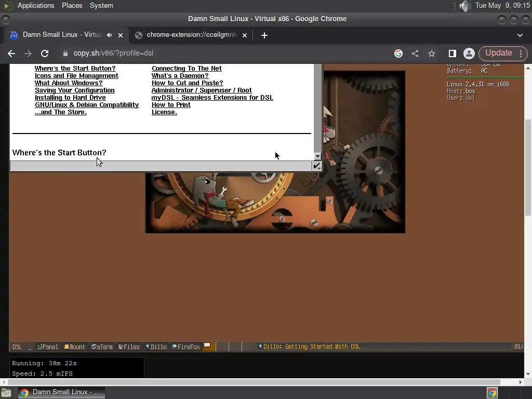
Task: Reload the page
Action: (45, 54)
